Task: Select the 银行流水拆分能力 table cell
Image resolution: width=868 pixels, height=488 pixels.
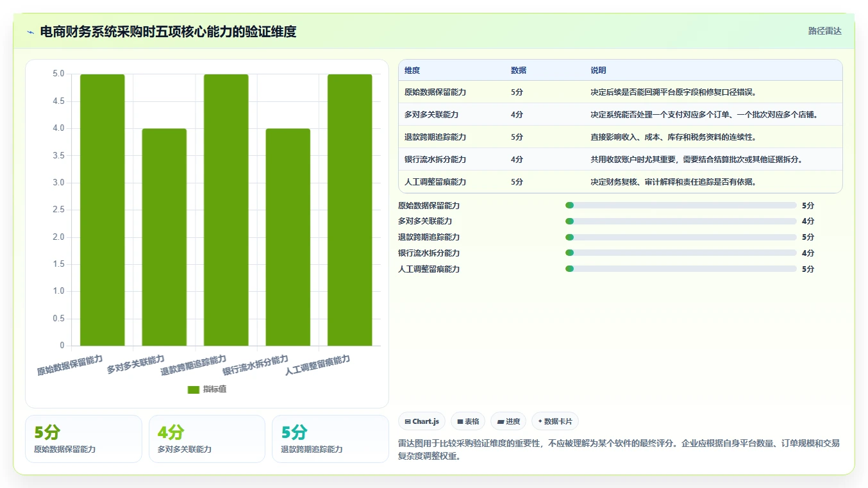Action: pyautogui.click(x=435, y=160)
